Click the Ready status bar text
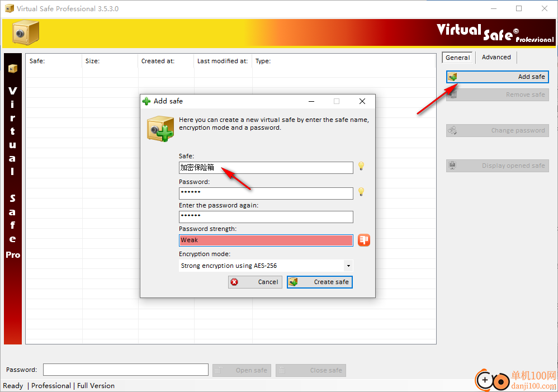 tap(13, 386)
